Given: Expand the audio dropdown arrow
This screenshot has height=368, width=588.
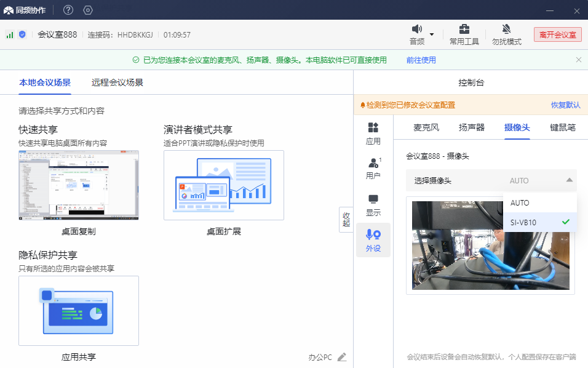Looking at the screenshot, I should point(432,34).
